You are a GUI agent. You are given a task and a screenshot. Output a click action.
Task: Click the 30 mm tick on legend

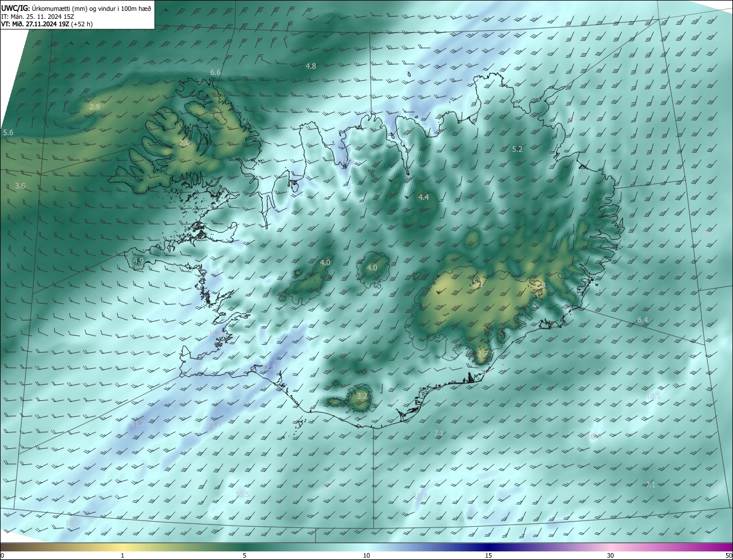pyautogui.click(x=610, y=555)
